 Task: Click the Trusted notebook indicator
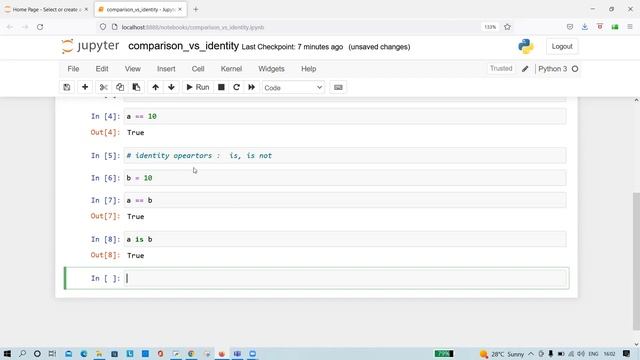coord(501,69)
